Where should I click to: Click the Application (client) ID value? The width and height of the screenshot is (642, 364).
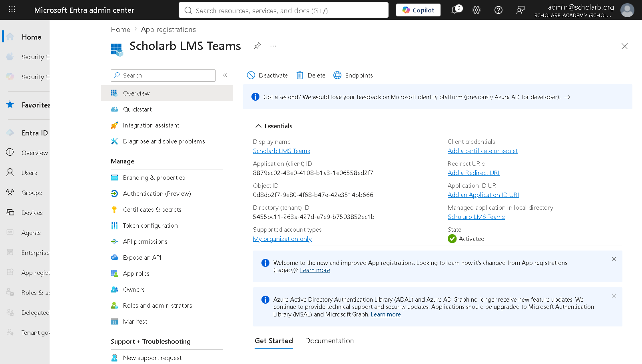pos(313,173)
